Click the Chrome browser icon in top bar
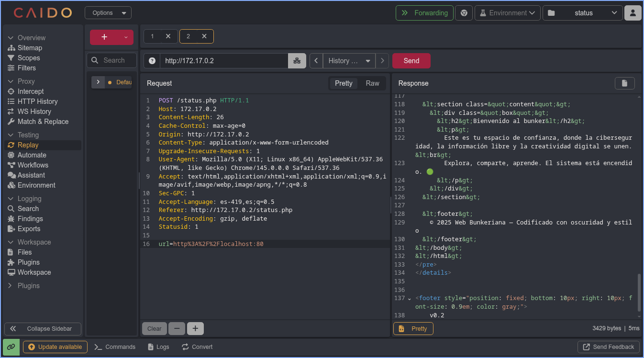The width and height of the screenshot is (644, 358). (464, 13)
